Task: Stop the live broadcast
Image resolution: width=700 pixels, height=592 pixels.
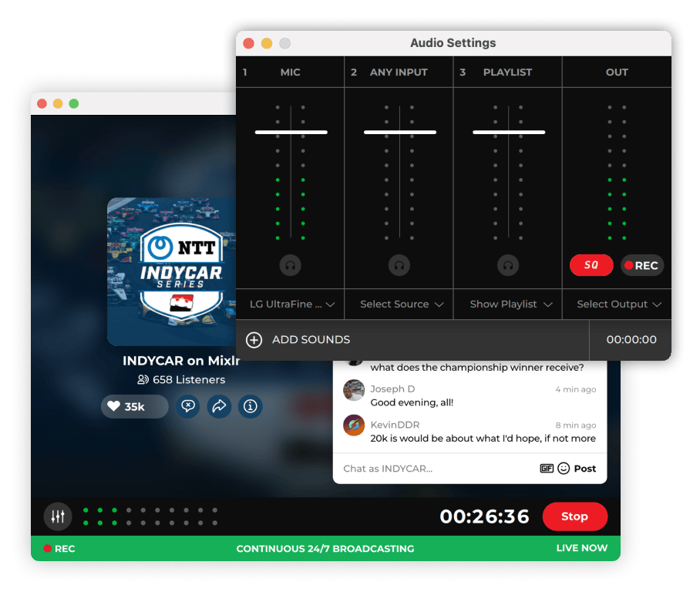Action: point(574,516)
